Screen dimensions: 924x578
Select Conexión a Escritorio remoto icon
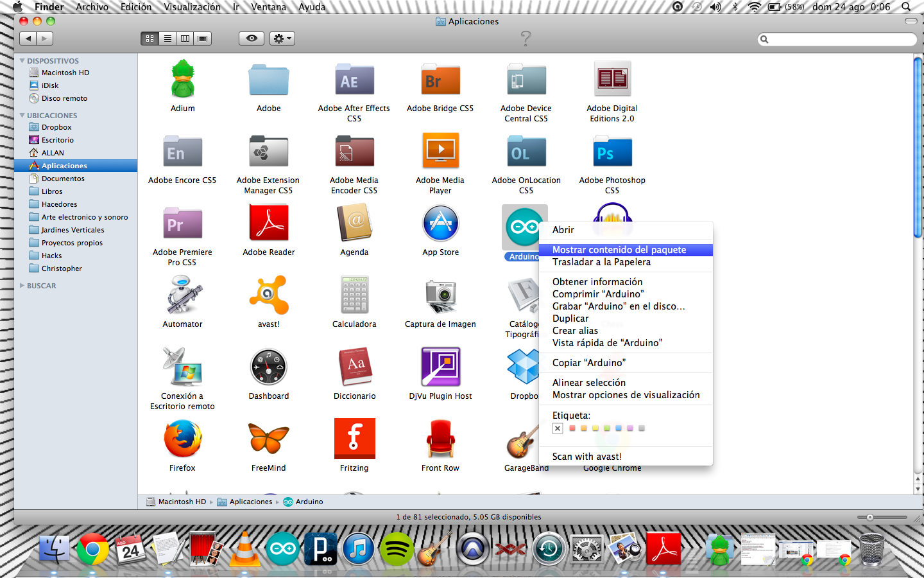[183, 367]
